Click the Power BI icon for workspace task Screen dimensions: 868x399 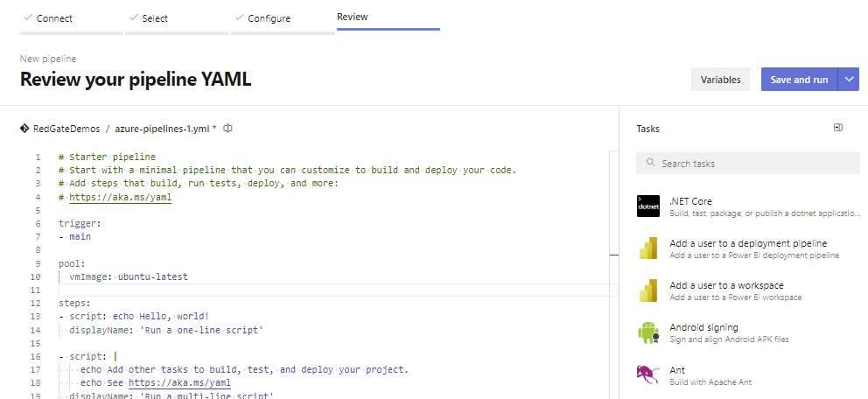(x=648, y=290)
